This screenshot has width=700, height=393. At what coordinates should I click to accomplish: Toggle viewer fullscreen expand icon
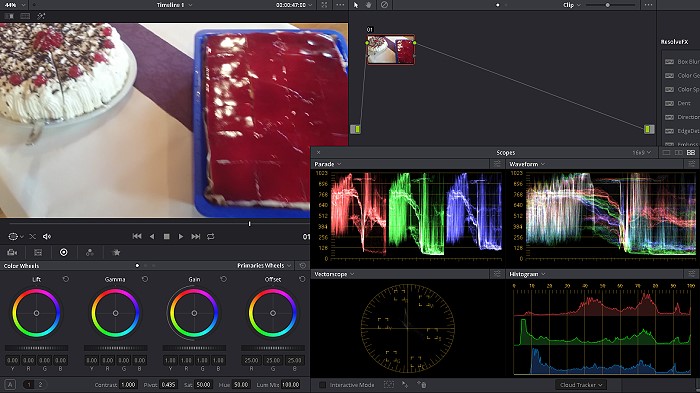(x=325, y=5)
